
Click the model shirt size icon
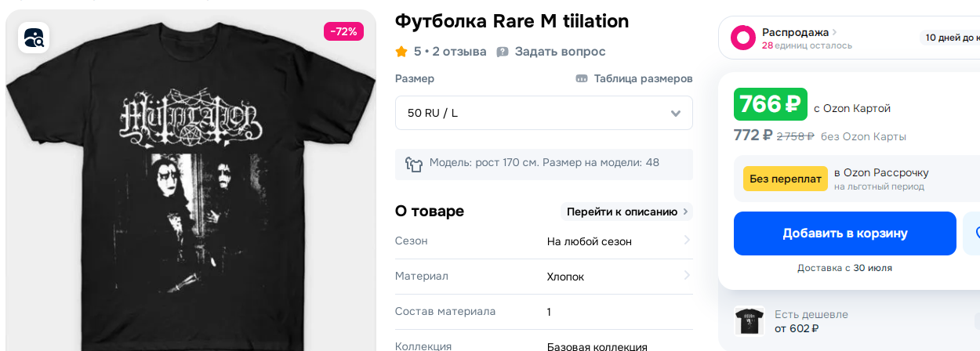tap(414, 164)
